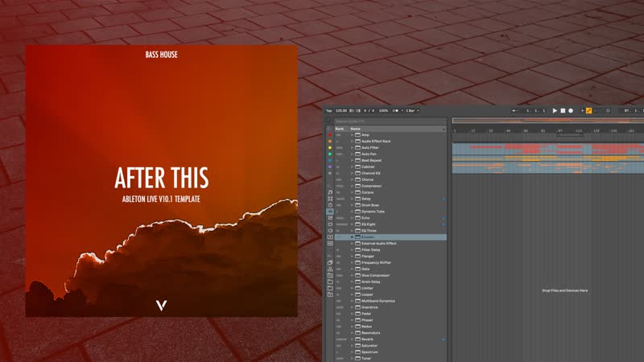Image resolution: width=644 pixels, height=362 pixels.
Task: Toggle the yellow Automation Arm button
Action: (588, 110)
